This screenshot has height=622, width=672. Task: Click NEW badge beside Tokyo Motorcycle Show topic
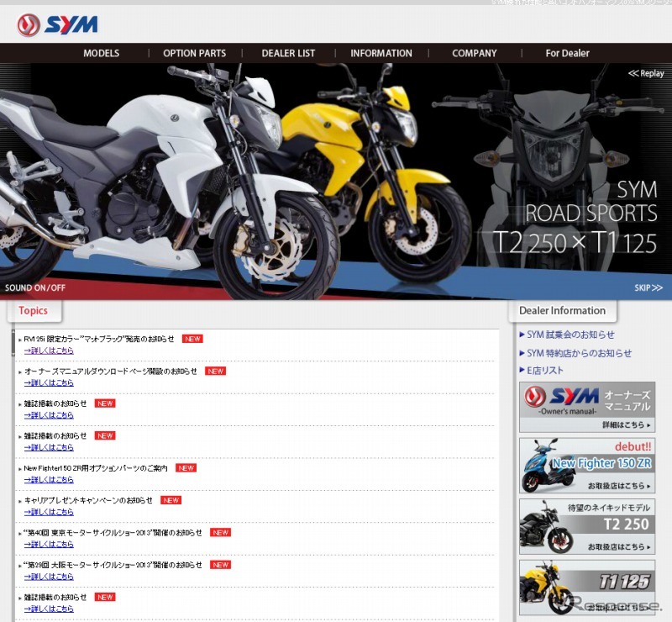[x=220, y=532]
